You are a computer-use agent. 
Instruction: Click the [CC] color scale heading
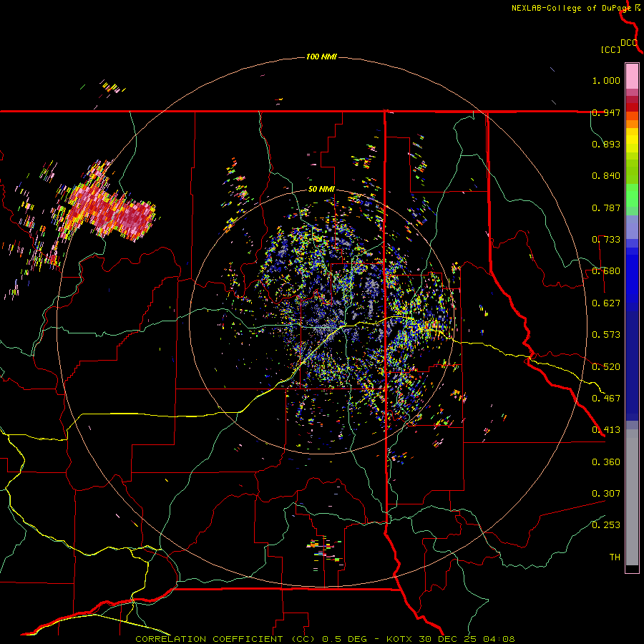pyautogui.click(x=610, y=49)
